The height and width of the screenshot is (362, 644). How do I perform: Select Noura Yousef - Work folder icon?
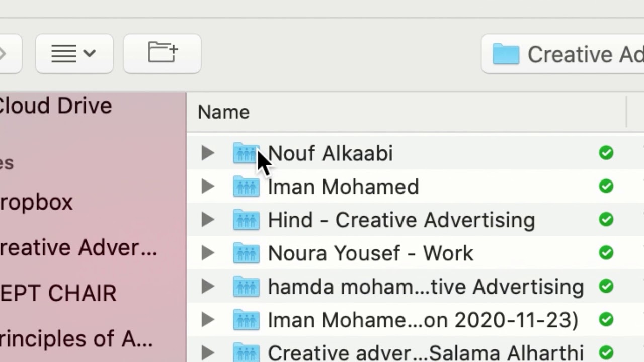point(246,252)
